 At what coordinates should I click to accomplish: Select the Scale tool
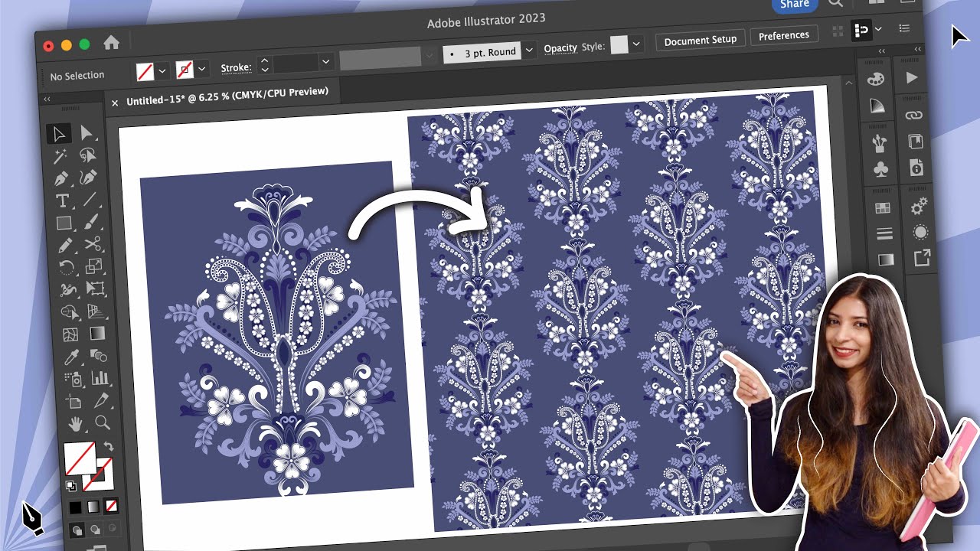click(94, 266)
